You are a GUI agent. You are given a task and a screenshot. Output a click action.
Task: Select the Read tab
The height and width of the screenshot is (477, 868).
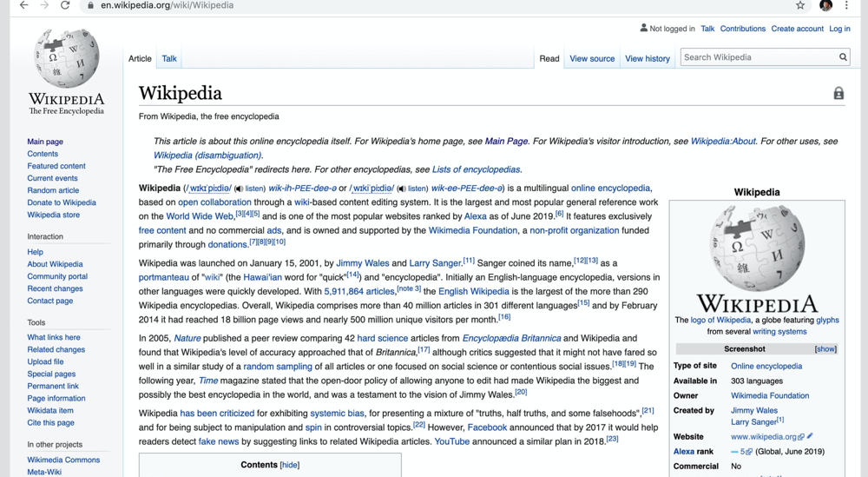549,59
